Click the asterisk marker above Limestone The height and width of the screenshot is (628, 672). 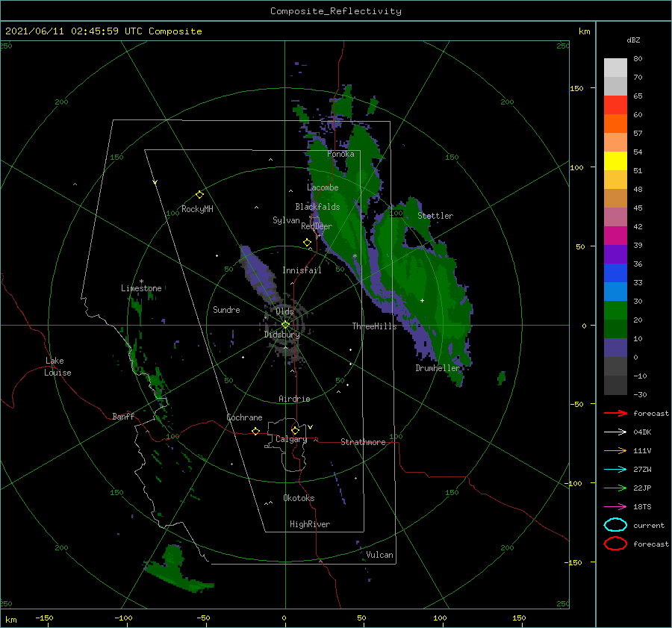click(x=141, y=282)
